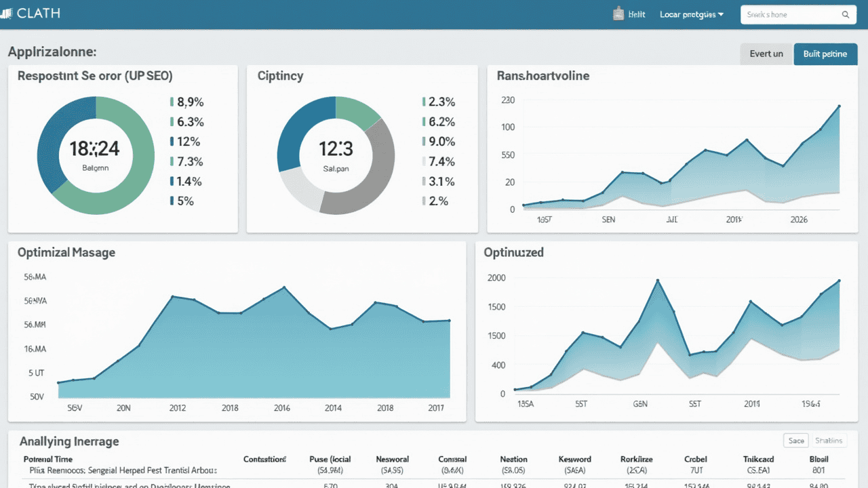
Task: Click the magnifier search icon
Action: (846, 14)
